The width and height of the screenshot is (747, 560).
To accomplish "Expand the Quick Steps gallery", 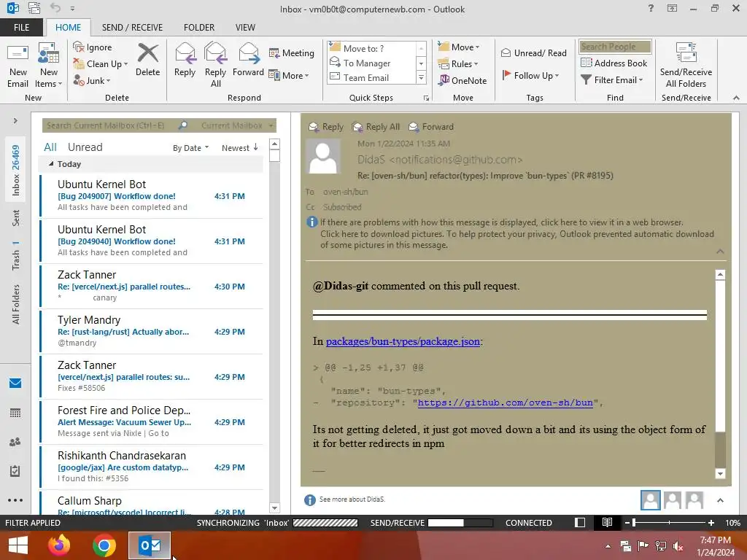I will pos(421,77).
